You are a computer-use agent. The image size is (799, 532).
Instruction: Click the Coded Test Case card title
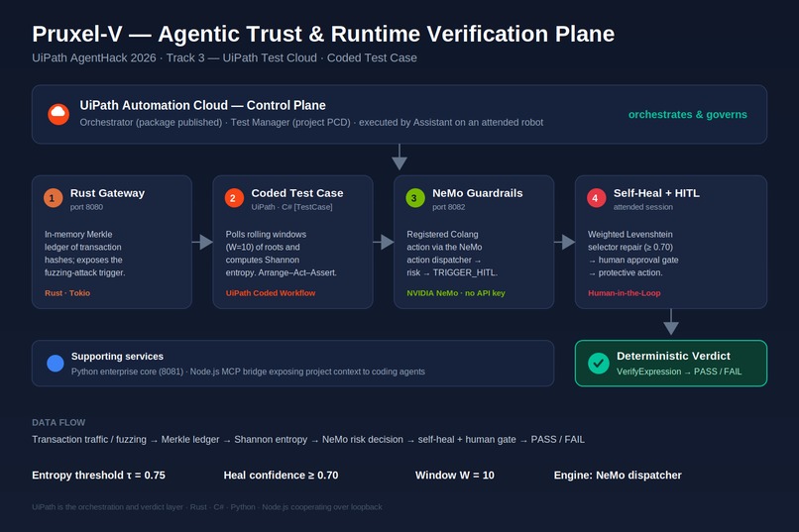pyautogui.click(x=297, y=193)
